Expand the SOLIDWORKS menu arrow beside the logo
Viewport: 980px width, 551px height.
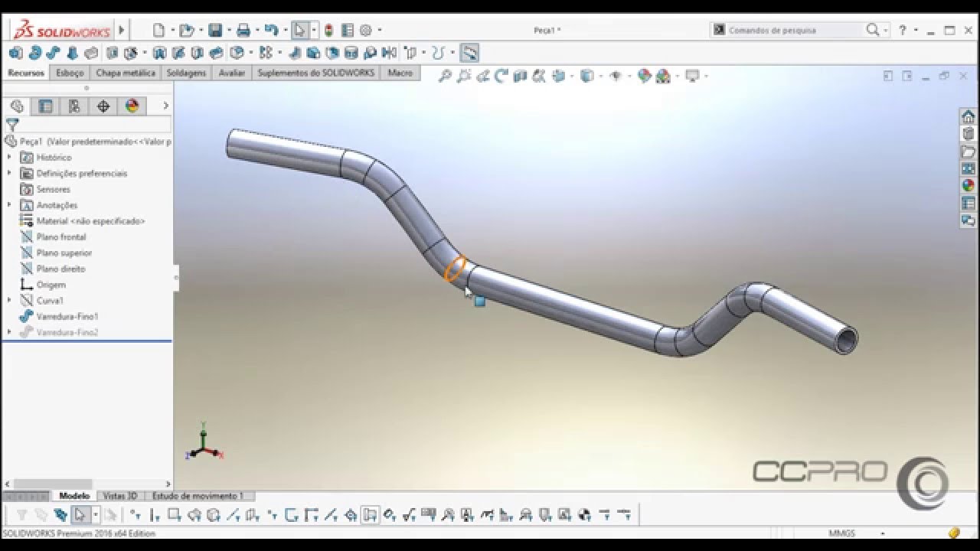tap(121, 31)
